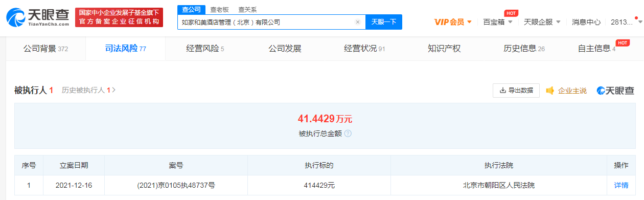Click the 天眼一下 search button
Viewport: 644px width, 200px height.
point(384,22)
